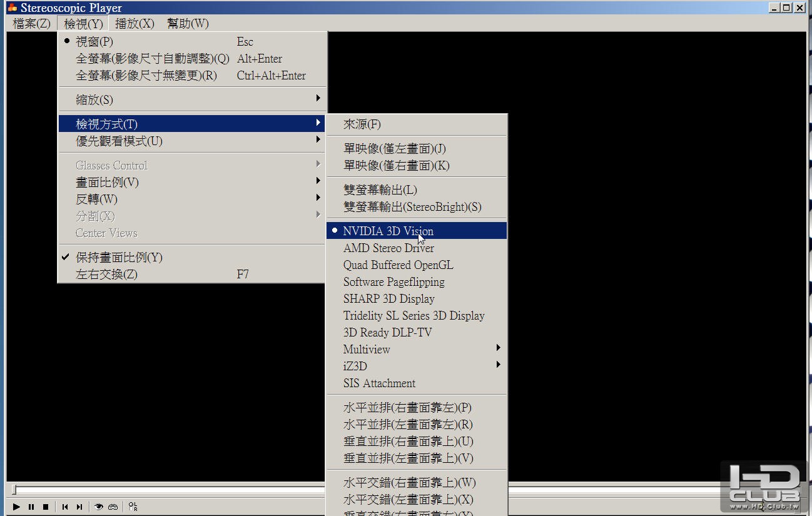Minimize the Stereoscopic Player window
The width and height of the screenshot is (812, 516).
point(774,8)
